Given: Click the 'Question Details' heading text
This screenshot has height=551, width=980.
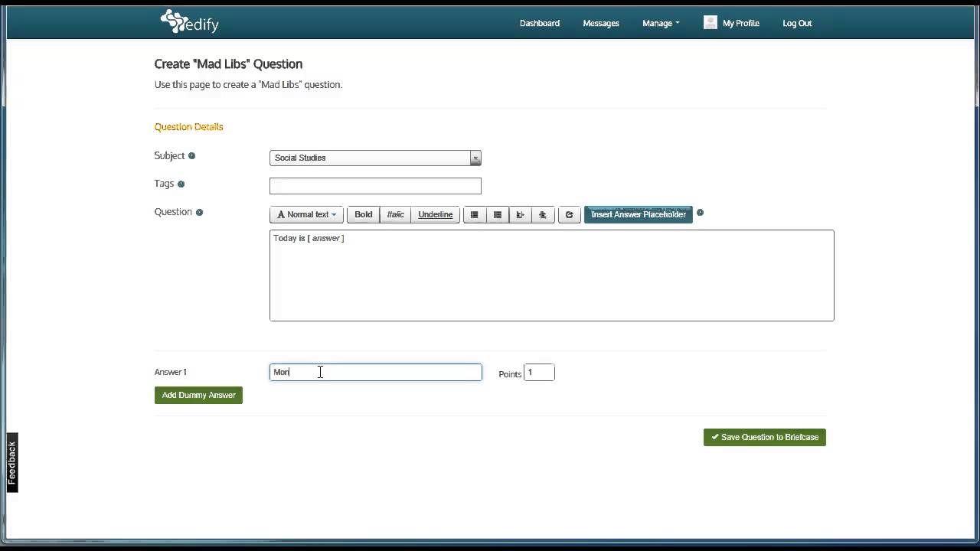Looking at the screenshot, I should coord(189,127).
